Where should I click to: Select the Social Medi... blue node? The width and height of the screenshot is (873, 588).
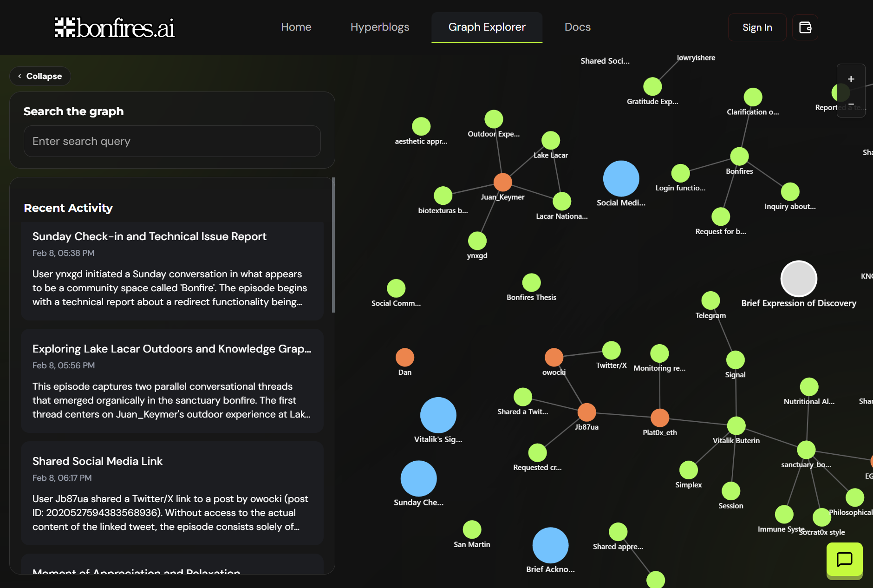pos(621,178)
